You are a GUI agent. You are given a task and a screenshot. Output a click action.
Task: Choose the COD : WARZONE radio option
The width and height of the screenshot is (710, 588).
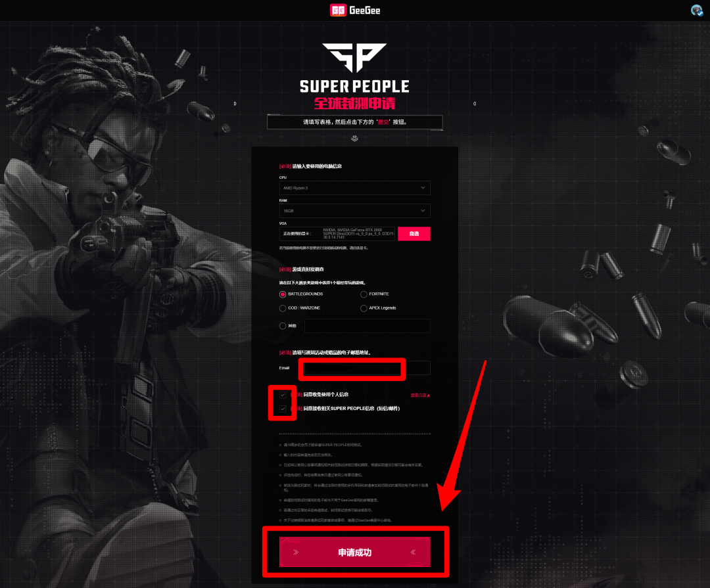click(x=283, y=308)
